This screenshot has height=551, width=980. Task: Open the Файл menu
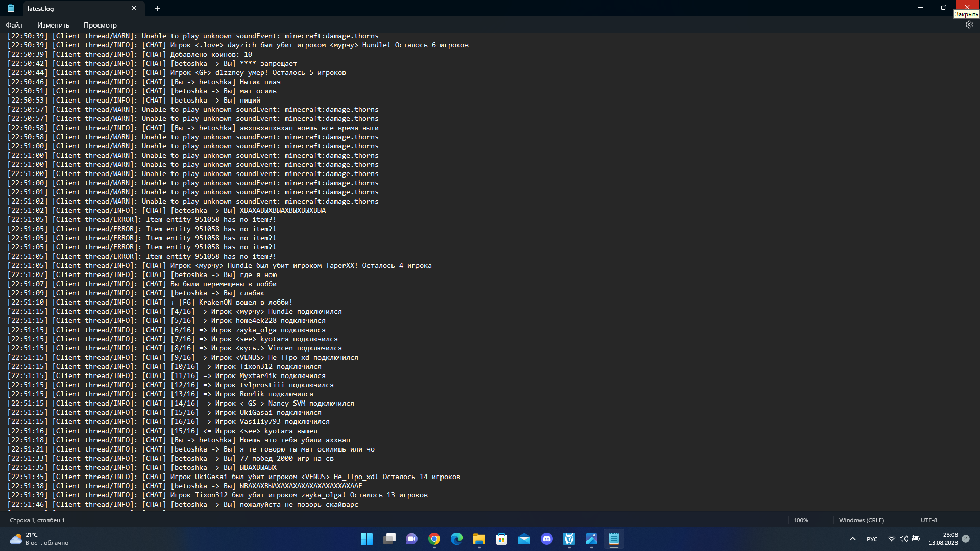(x=14, y=25)
